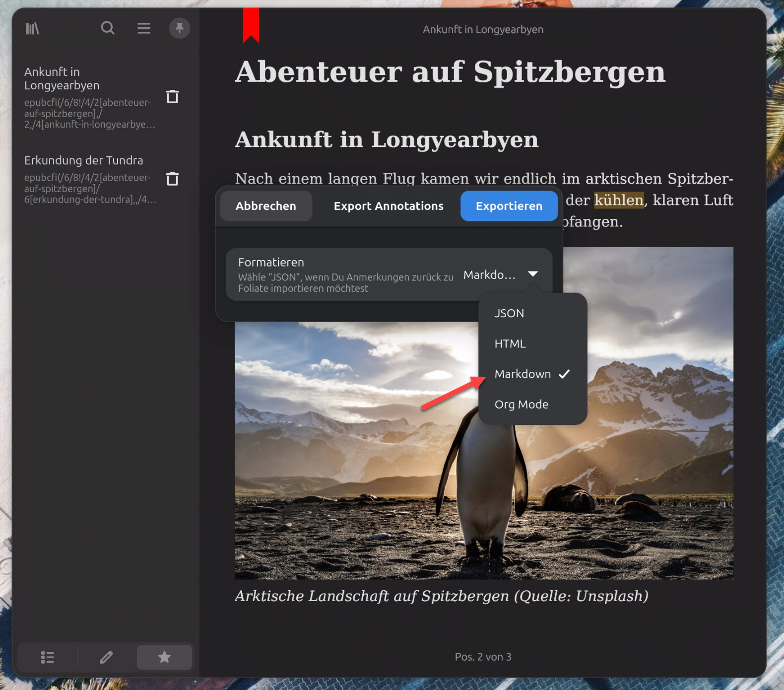Delete the Ankunft in Longyearbyen bookmark
Screen dimensions: 784x690
(x=172, y=97)
